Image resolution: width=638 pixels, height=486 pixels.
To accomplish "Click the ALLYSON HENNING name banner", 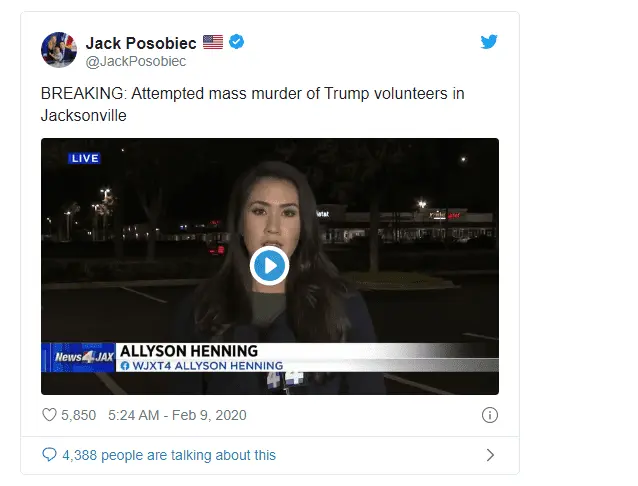I will point(189,351).
